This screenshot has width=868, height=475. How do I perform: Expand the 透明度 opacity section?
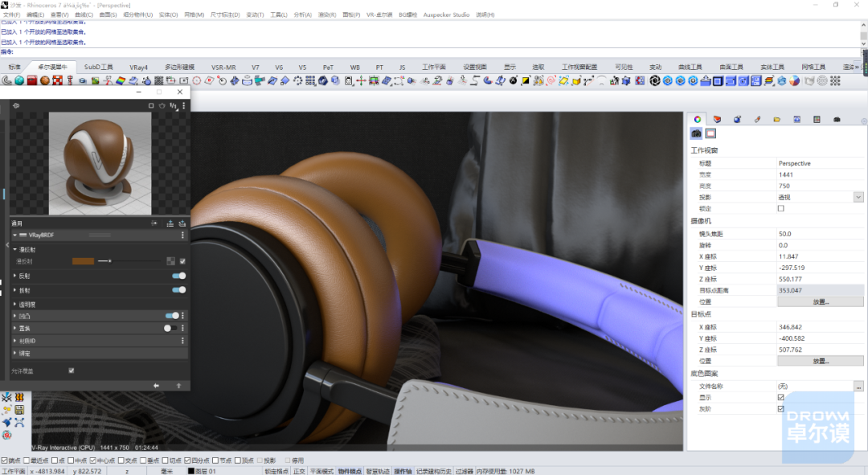(15, 304)
